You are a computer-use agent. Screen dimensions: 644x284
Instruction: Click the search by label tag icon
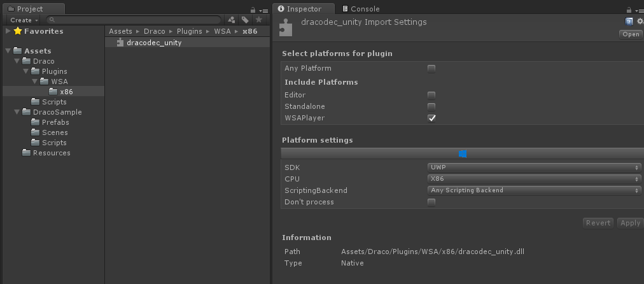pos(245,20)
